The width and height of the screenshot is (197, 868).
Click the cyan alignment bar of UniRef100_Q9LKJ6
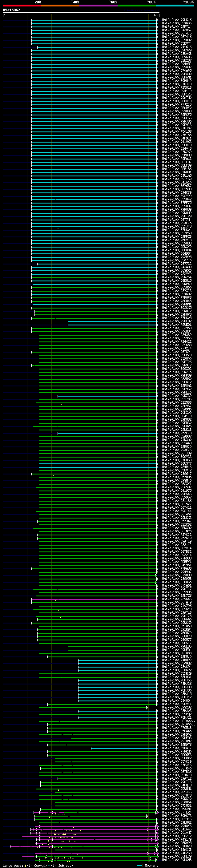click(x=94, y=20)
